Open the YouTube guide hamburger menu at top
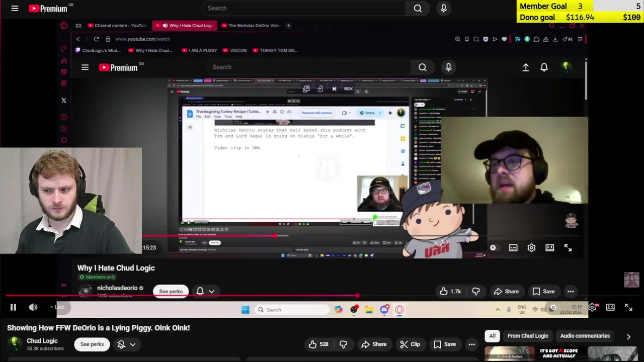The height and width of the screenshot is (362, 644). (x=15, y=8)
